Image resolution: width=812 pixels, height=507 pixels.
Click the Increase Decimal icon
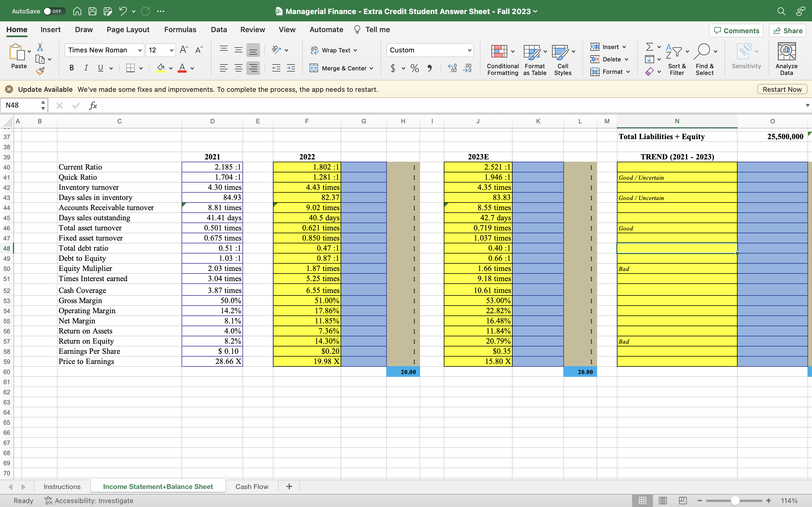point(452,68)
